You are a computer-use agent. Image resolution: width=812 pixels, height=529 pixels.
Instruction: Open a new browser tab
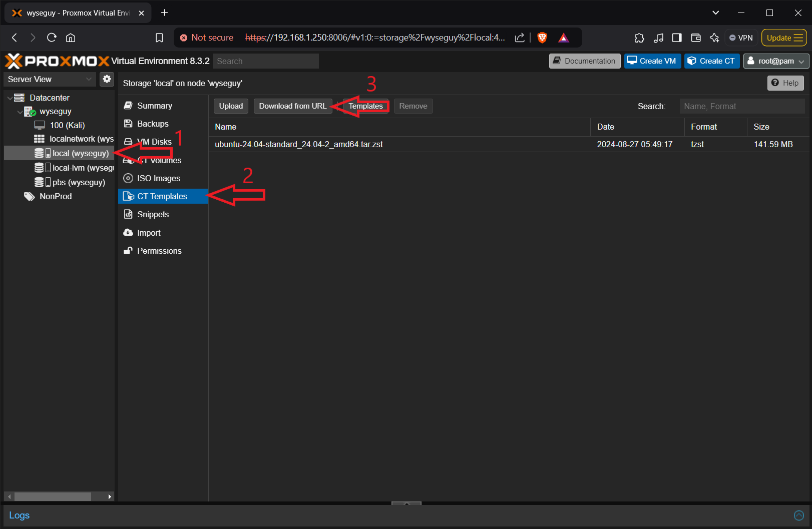pyautogui.click(x=164, y=13)
